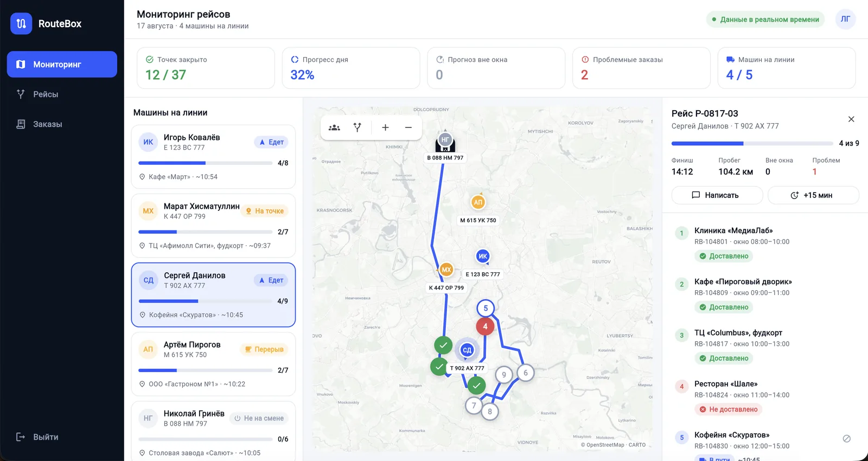Open stop ТЦ «Columbus», фудкорт
Image resolution: width=868 pixels, height=461 pixels.
765,345
